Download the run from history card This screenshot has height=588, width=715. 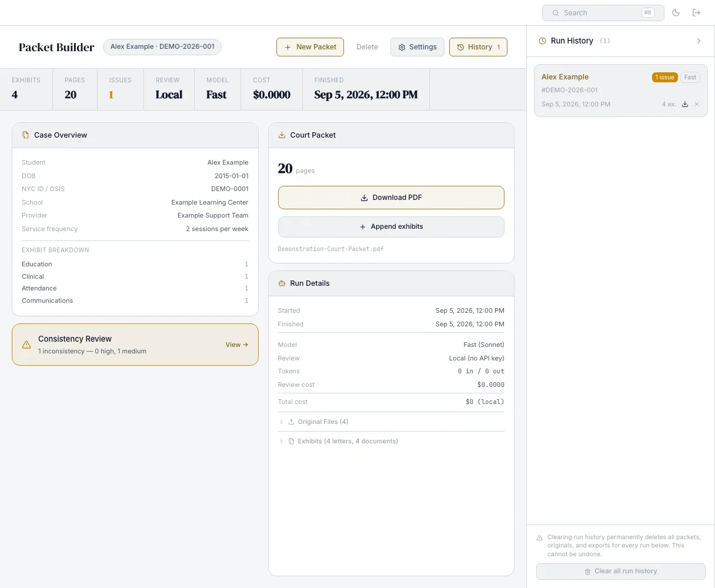(685, 104)
